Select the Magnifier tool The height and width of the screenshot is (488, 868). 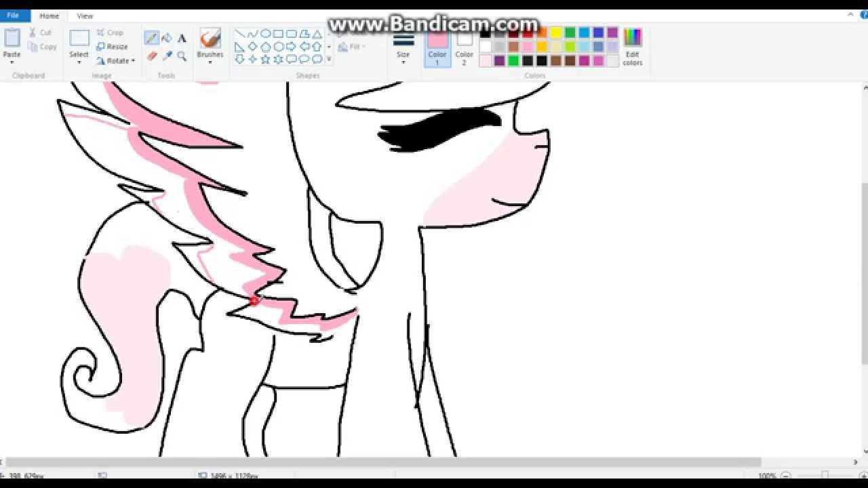coord(182,56)
